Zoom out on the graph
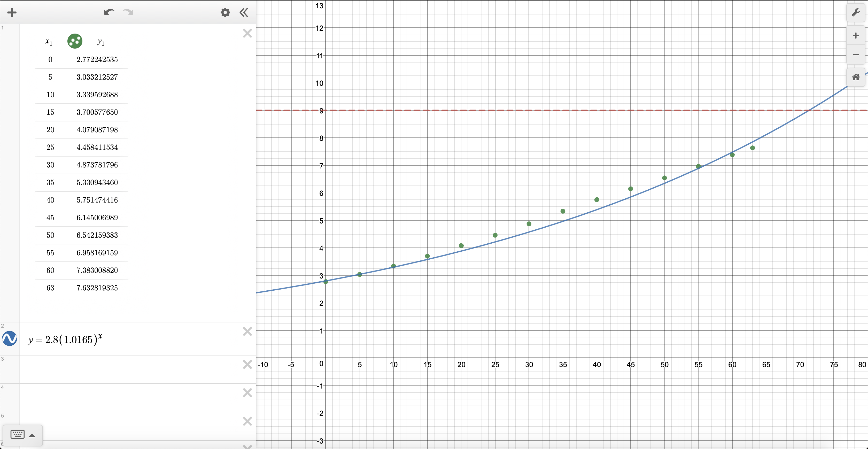The height and width of the screenshot is (449, 868). [856, 55]
